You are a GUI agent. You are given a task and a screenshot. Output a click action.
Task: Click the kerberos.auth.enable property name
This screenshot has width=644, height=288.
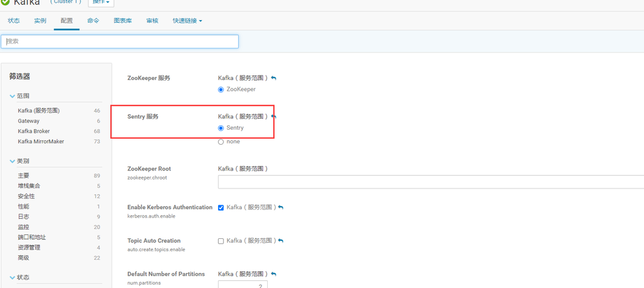pos(151,216)
